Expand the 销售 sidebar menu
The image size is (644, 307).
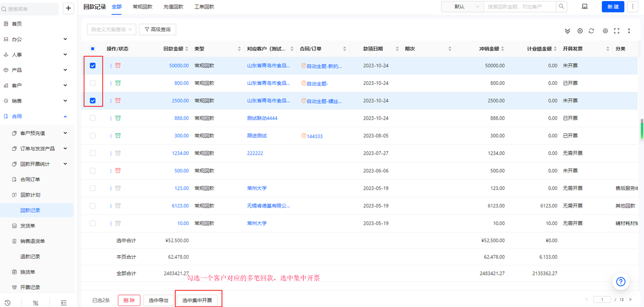point(65,100)
